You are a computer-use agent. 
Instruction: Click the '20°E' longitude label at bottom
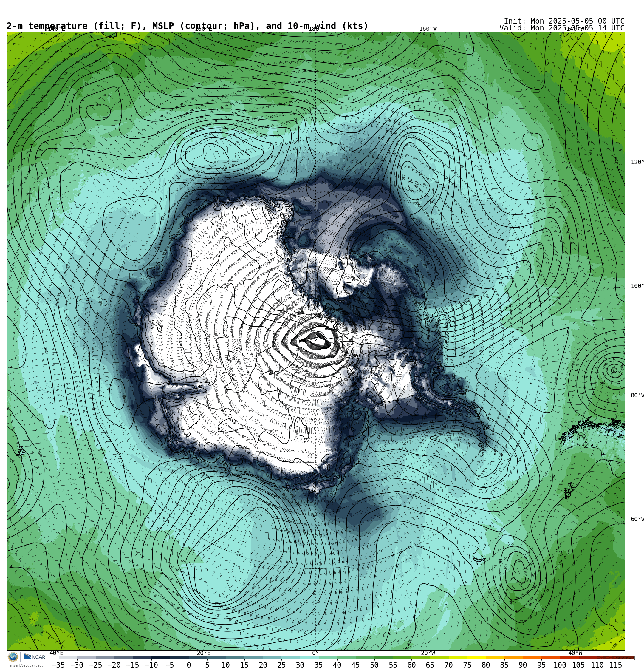pyautogui.click(x=204, y=653)
